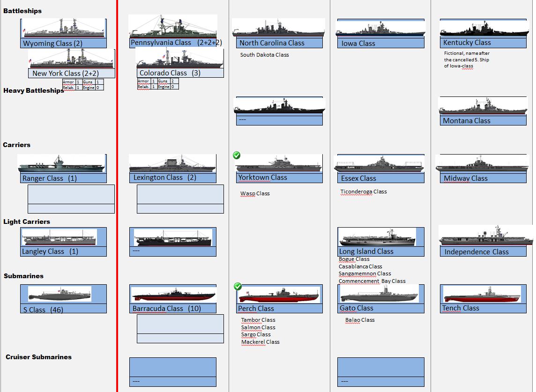Click the South Dakota Class text
The height and width of the screenshot is (392, 536).
[x=264, y=55]
